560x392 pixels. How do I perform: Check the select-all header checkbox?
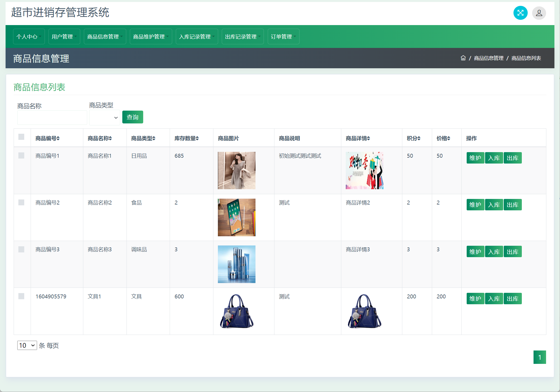21,137
